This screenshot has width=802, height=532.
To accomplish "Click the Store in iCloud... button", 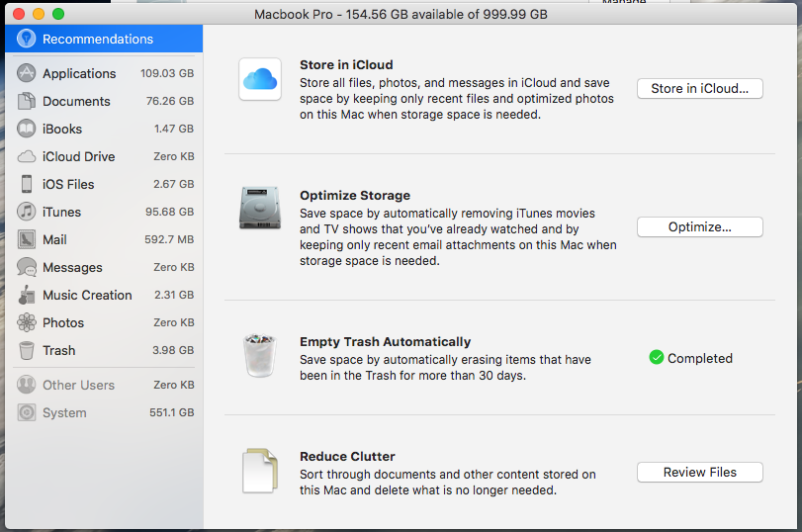I will click(700, 88).
